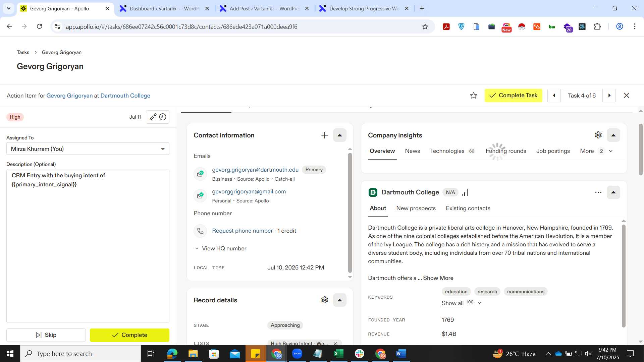644x362 pixels.
Task: Star this task with the favorite icon
Action: click(x=473, y=96)
